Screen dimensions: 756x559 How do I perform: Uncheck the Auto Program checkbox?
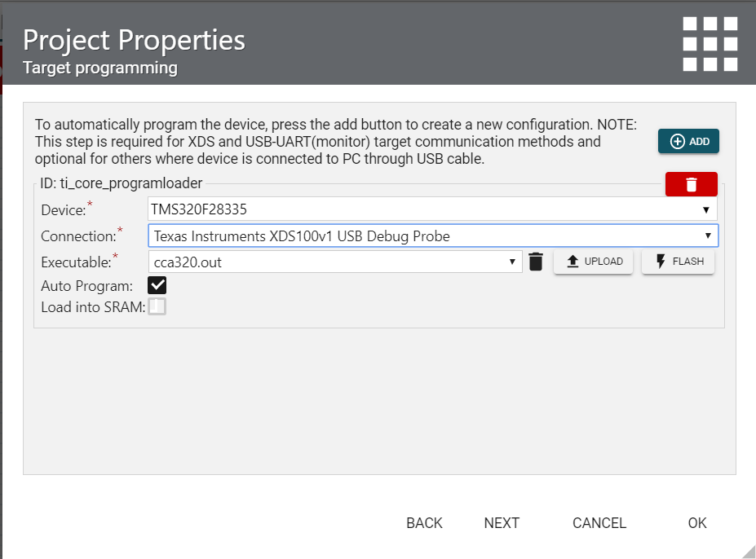(x=157, y=285)
